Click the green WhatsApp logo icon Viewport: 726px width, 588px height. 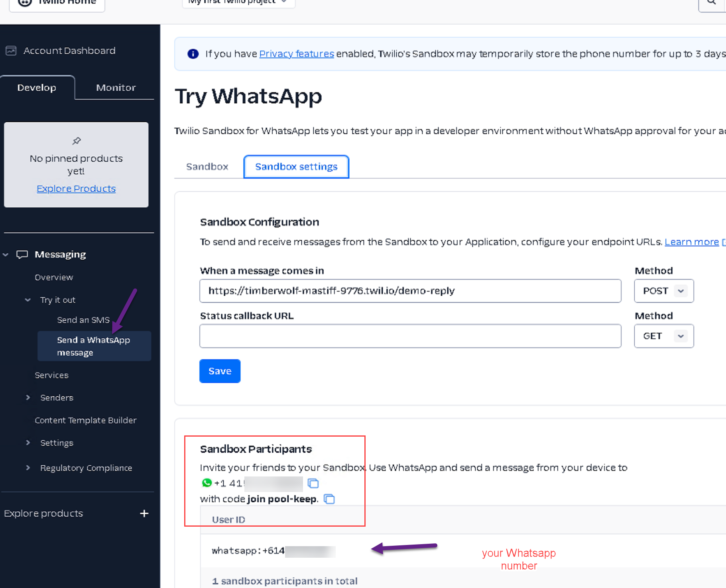pyautogui.click(x=207, y=483)
